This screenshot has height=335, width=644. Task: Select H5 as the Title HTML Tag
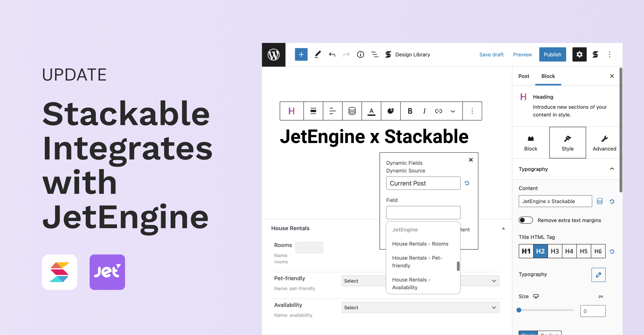click(x=584, y=251)
